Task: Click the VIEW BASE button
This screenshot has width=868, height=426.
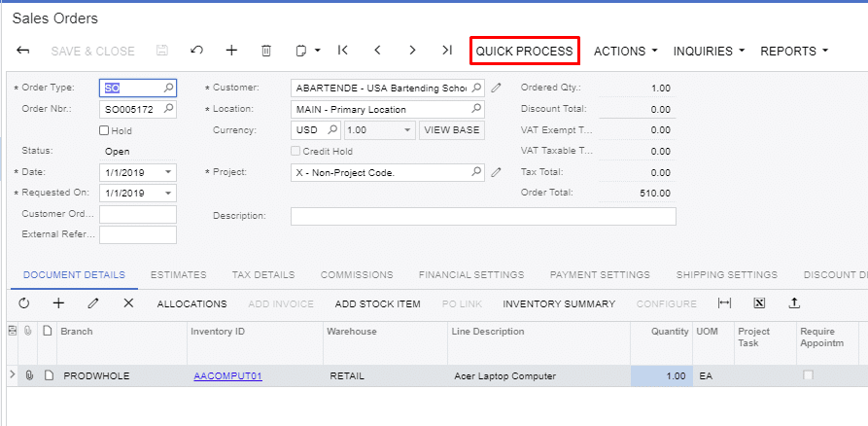Action: [x=452, y=130]
